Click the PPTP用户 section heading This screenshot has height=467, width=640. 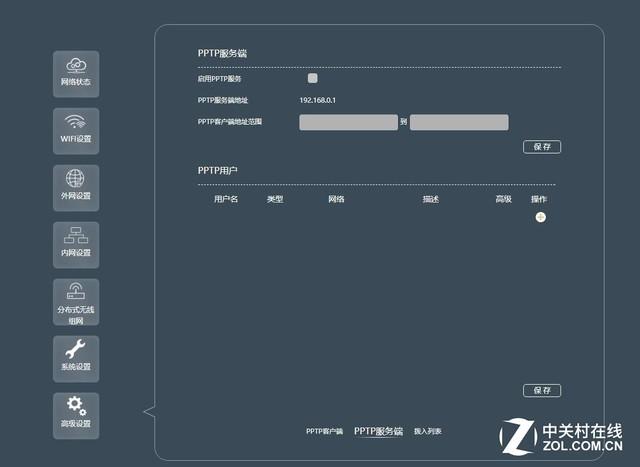218,170
